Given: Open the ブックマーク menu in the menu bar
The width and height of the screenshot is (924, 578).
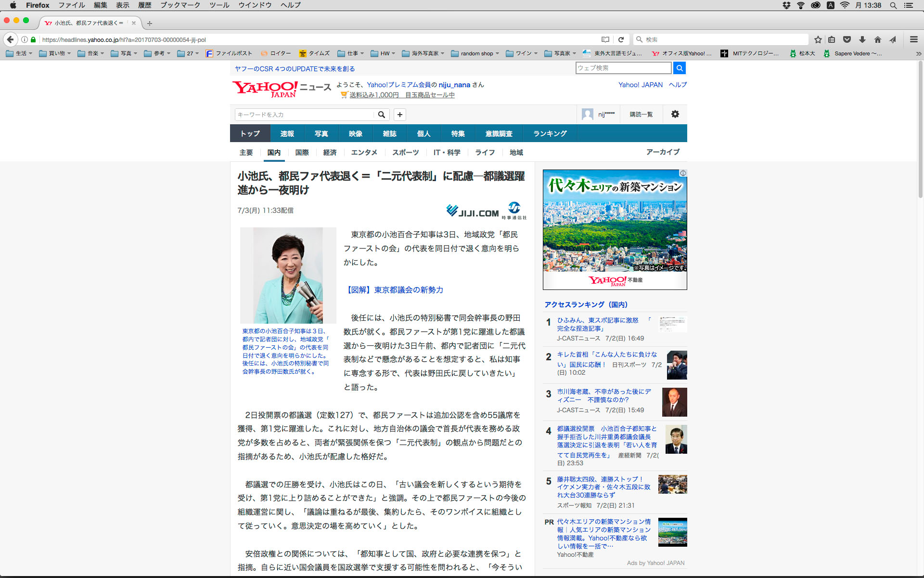Looking at the screenshot, I should tap(180, 5).
